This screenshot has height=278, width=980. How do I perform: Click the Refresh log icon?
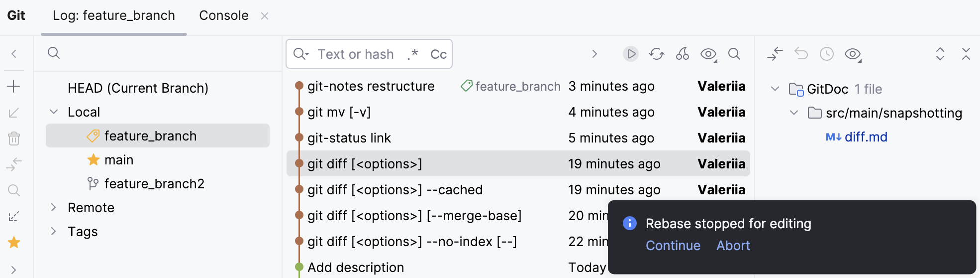tap(656, 54)
